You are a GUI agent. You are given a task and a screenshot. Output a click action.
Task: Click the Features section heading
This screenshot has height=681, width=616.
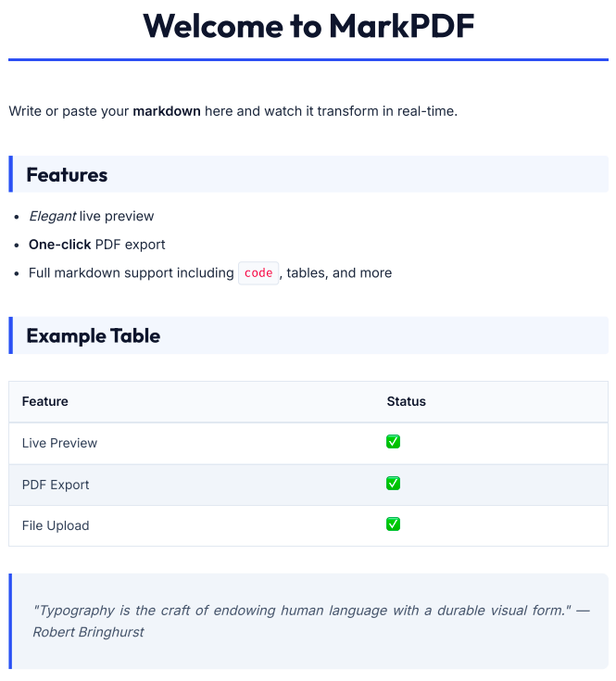pos(67,175)
